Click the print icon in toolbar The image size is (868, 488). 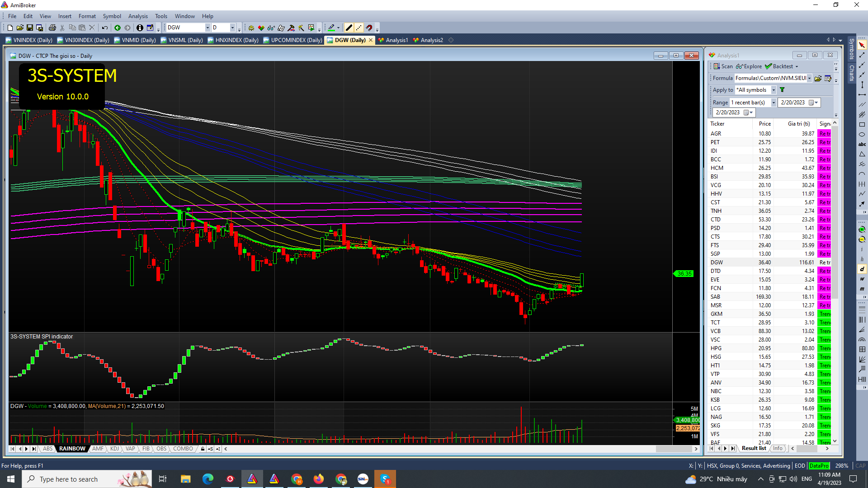52,28
